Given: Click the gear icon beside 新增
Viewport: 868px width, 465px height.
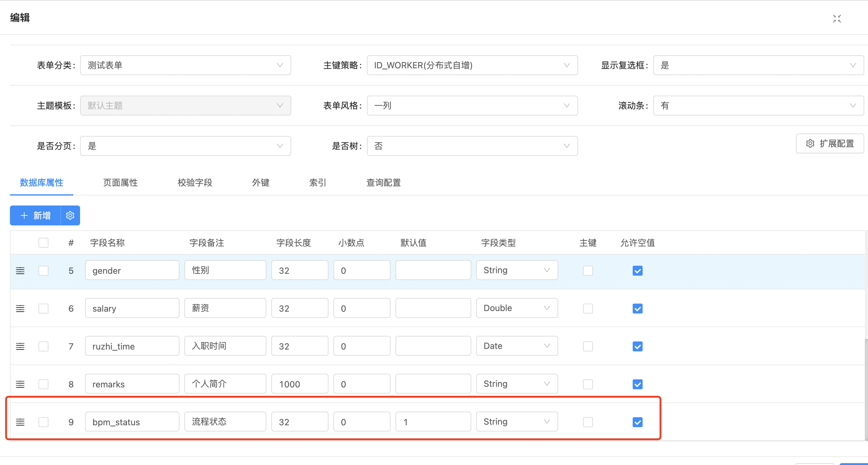Looking at the screenshot, I should click(70, 215).
